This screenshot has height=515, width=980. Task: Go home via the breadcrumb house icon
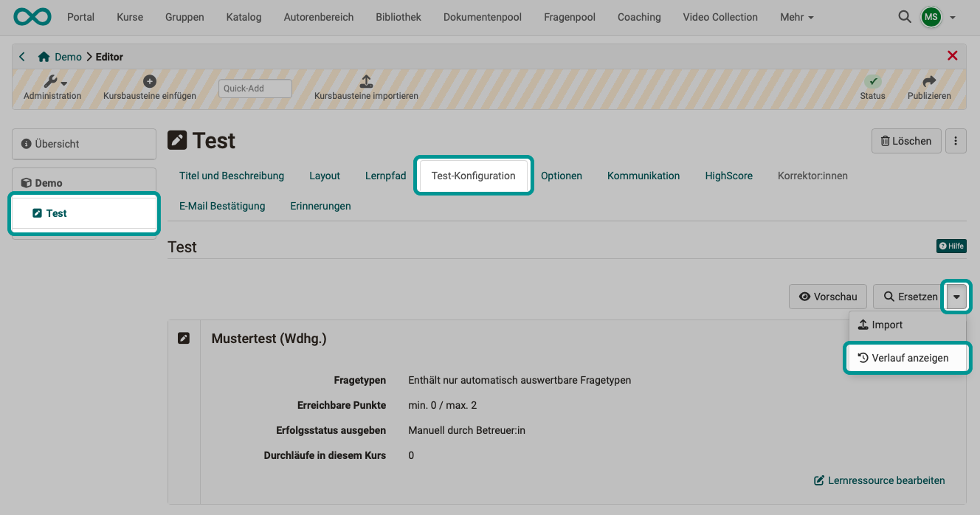pos(44,56)
